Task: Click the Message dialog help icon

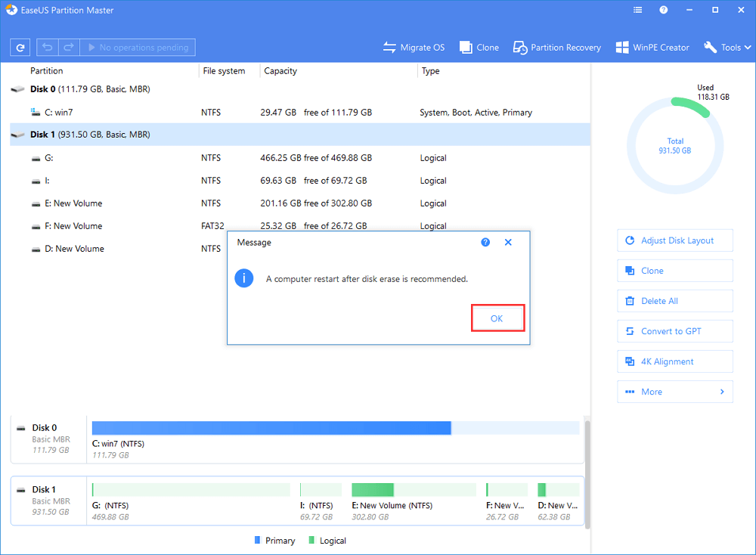Action: point(485,242)
